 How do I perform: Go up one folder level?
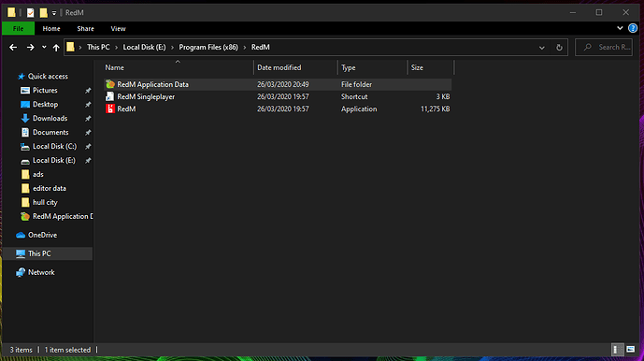pyautogui.click(x=56, y=48)
